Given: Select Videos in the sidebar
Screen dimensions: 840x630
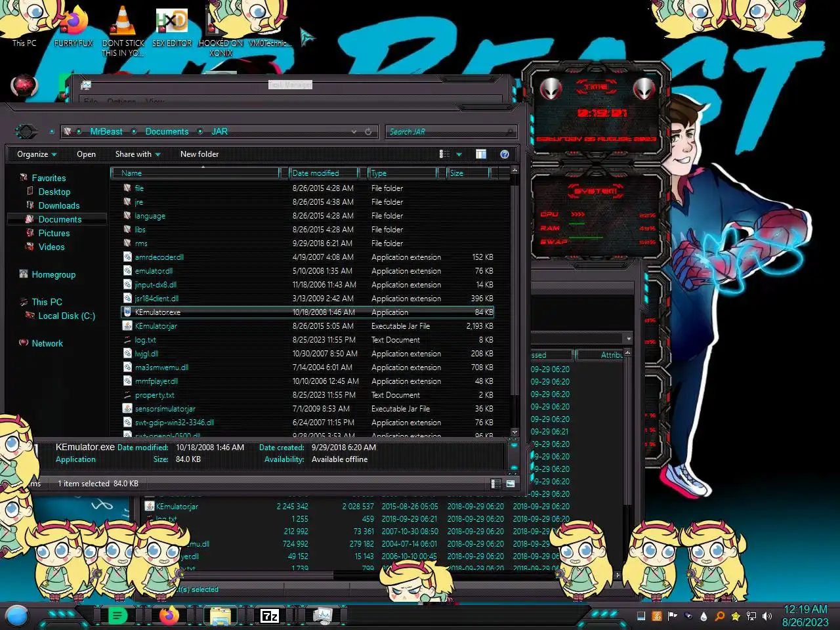Looking at the screenshot, I should point(51,247).
